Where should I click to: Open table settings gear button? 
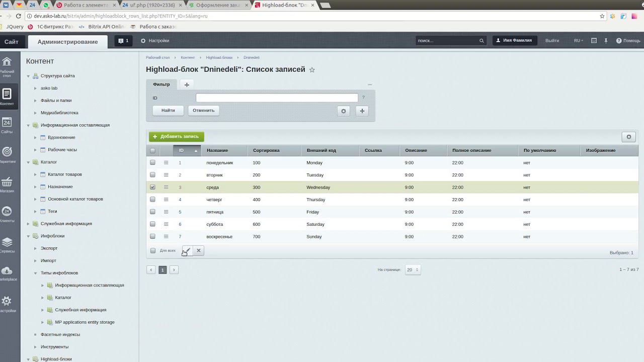(x=628, y=137)
